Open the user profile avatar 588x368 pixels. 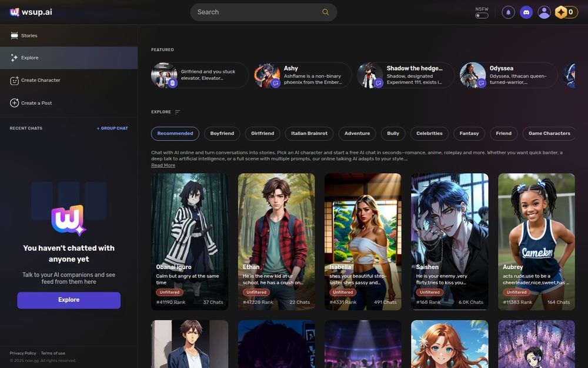click(544, 12)
